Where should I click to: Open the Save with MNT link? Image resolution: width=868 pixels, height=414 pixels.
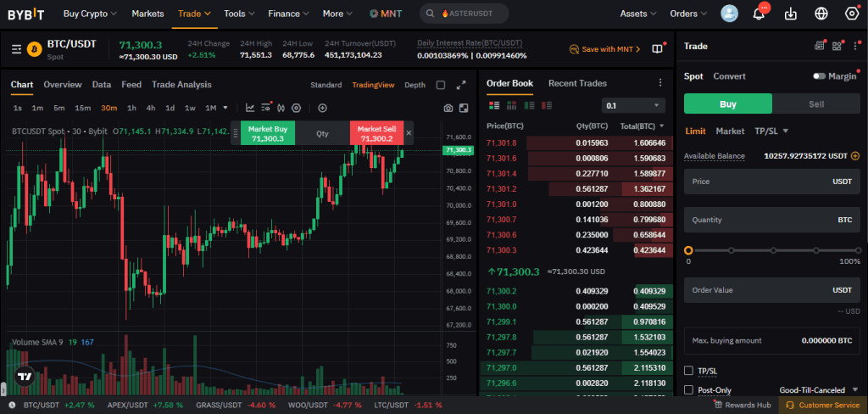coord(604,49)
